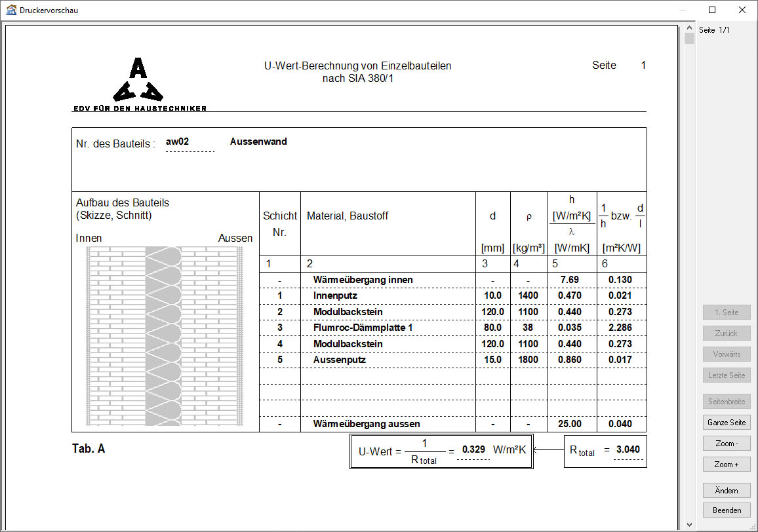Click the lambda value 0.860
Screen dimensions: 758x532
[569, 360]
